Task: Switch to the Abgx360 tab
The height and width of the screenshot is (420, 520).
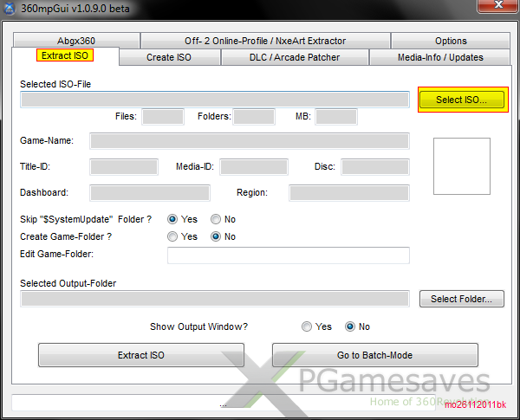Action: [75, 41]
